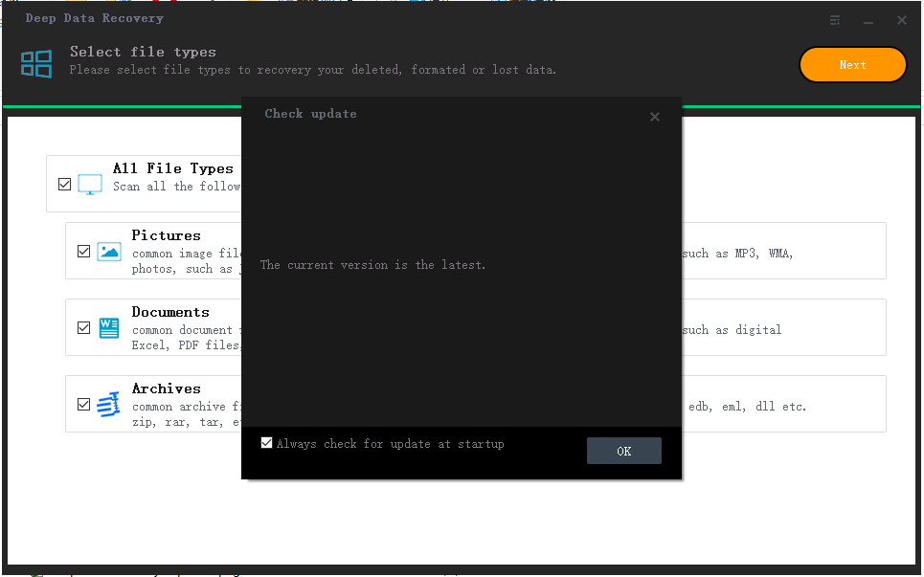Toggle the Archives checkbox
Image resolution: width=924 pixels, height=577 pixels.
pyautogui.click(x=83, y=405)
